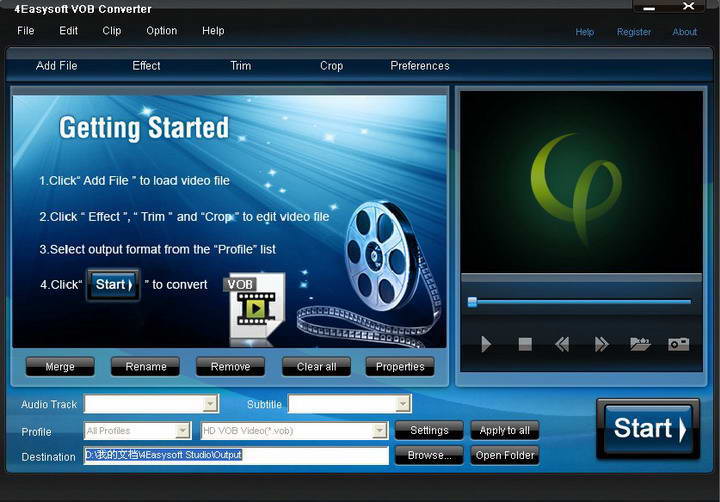720x502 pixels.
Task: Open the Help menu in menu bar
Action: [214, 31]
